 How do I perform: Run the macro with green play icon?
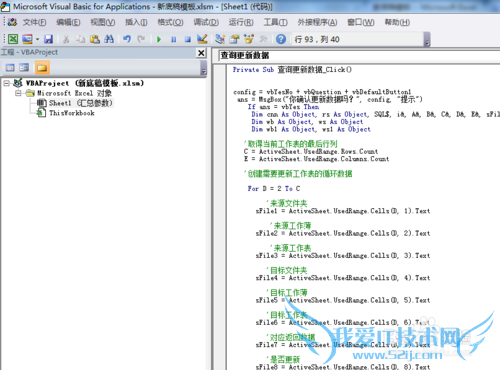click(159, 39)
